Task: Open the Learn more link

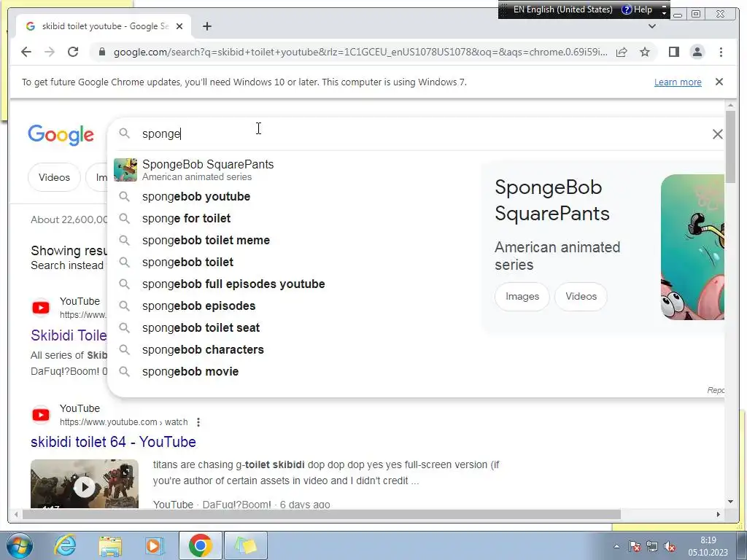Action: 678,82
